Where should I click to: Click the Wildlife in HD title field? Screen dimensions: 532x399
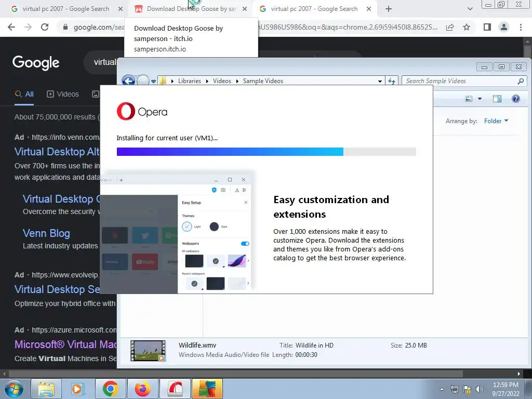pyautogui.click(x=314, y=345)
